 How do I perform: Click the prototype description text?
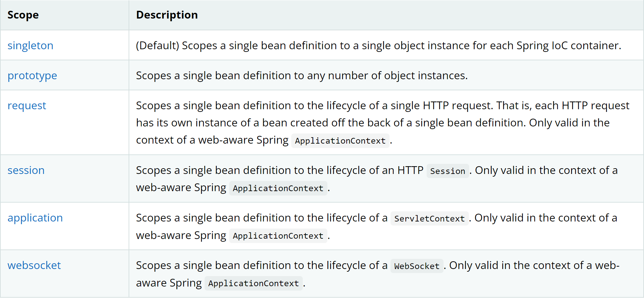point(302,76)
